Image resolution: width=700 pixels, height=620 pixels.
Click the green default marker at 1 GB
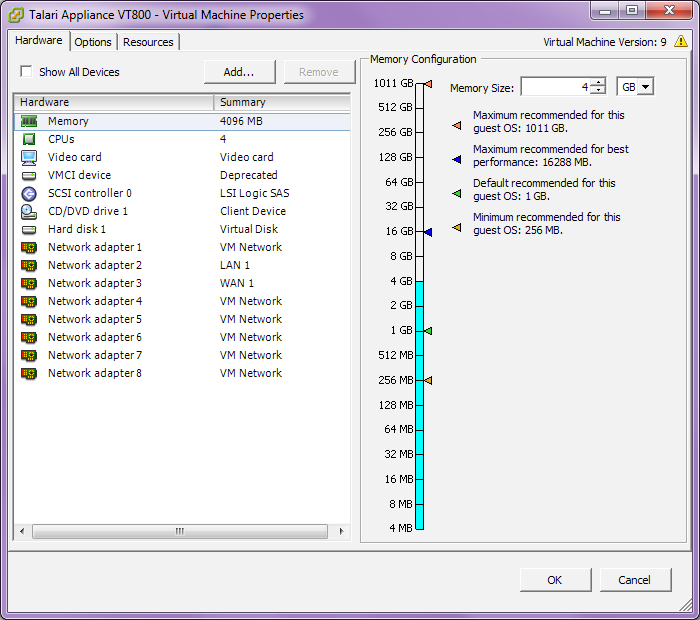point(429,331)
